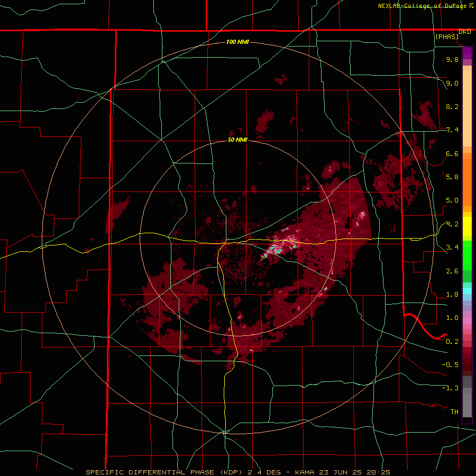Pick the bright green color bar segment
This screenshot has width=476, height=476.
pyautogui.click(x=467, y=255)
